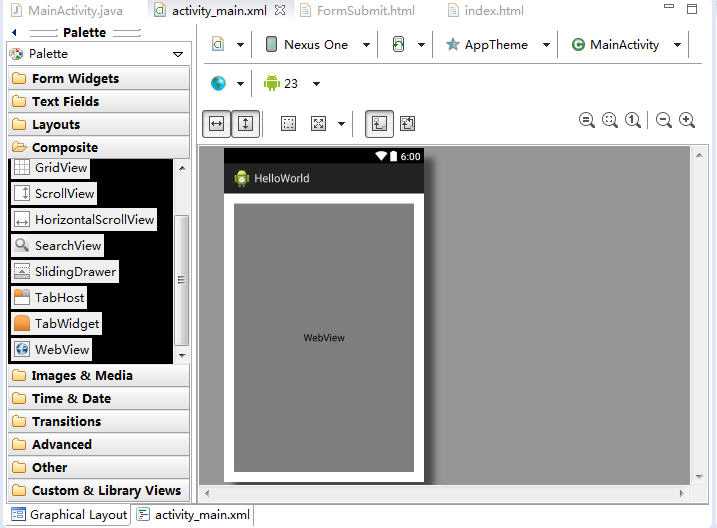
Task: Select HorizontalScrollView widget in palette
Action: [x=84, y=220]
